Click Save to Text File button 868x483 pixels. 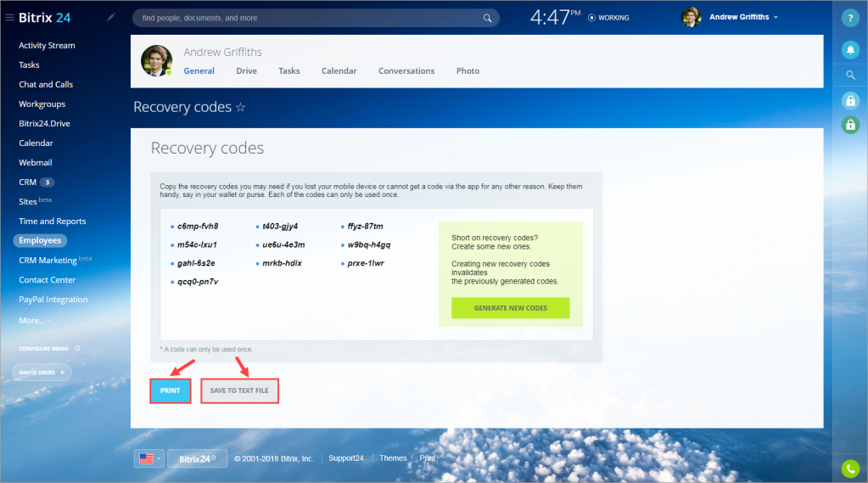click(x=239, y=390)
